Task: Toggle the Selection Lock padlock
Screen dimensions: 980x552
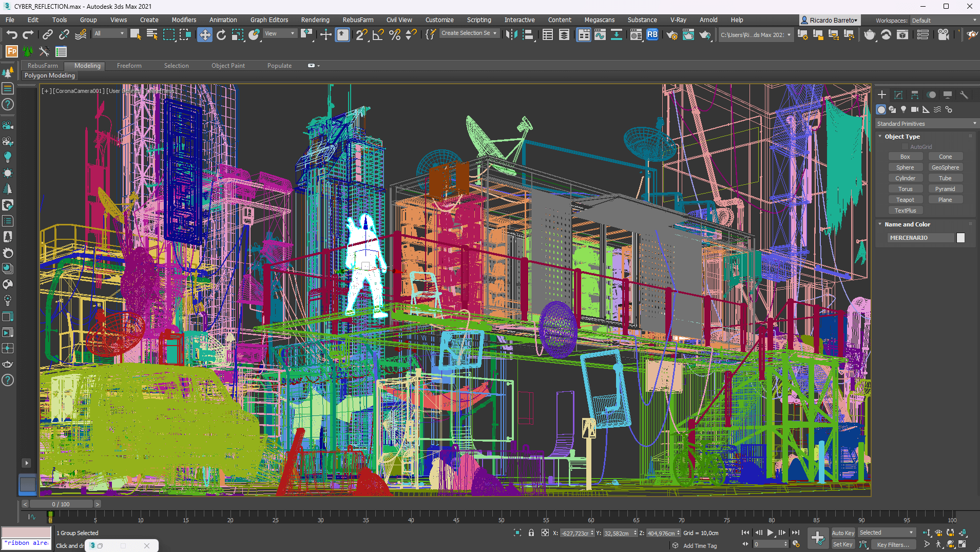Action: (531, 533)
